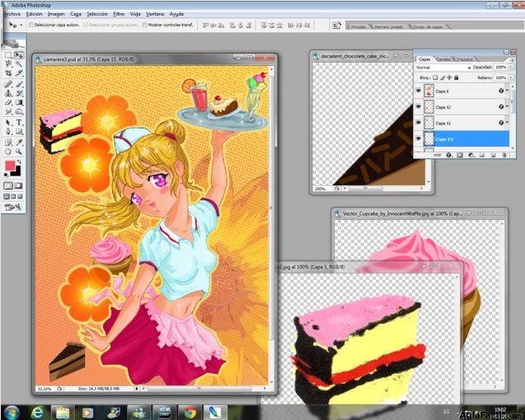The width and height of the screenshot is (525, 420).
Task: Select the Shape tool
Action: (19, 132)
